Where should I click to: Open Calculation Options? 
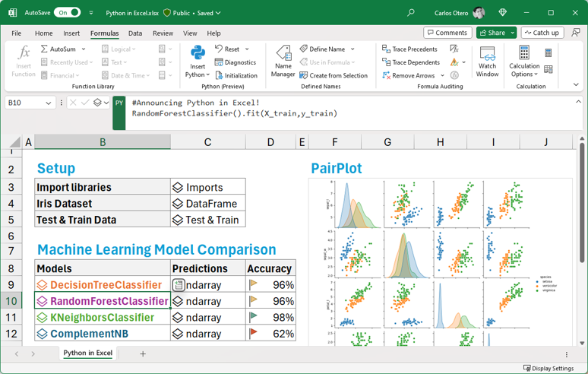[x=524, y=61]
